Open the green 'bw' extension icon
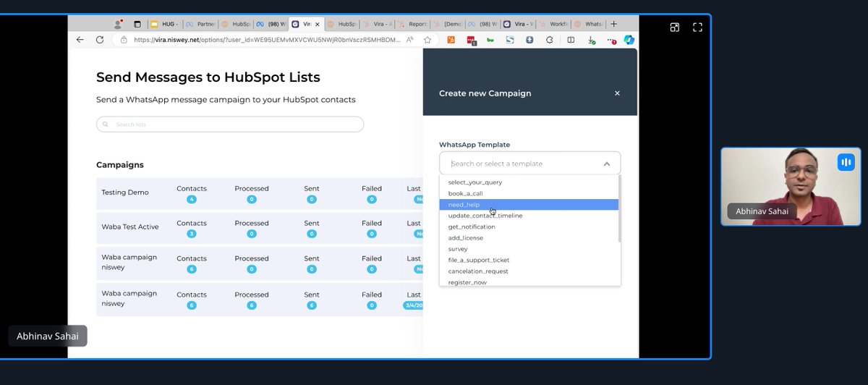Image resolution: width=868 pixels, height=385 pixels. tap(490, 40)
